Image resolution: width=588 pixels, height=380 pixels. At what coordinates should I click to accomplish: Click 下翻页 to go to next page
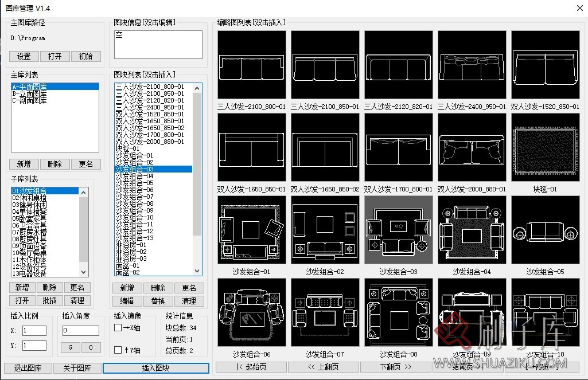(395, 367)
